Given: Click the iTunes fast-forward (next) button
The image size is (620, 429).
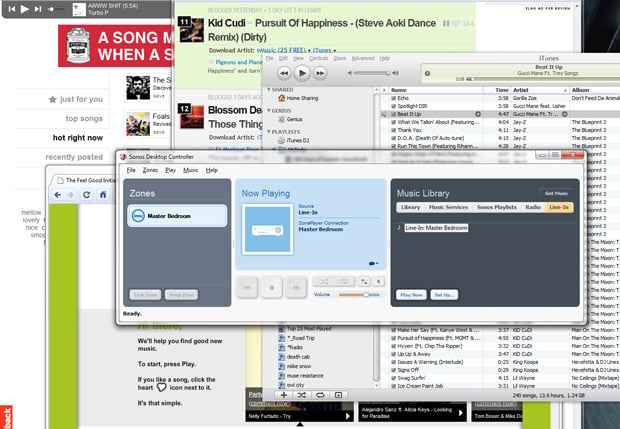Looking at the screenshot, I should [x=320, y=73].
